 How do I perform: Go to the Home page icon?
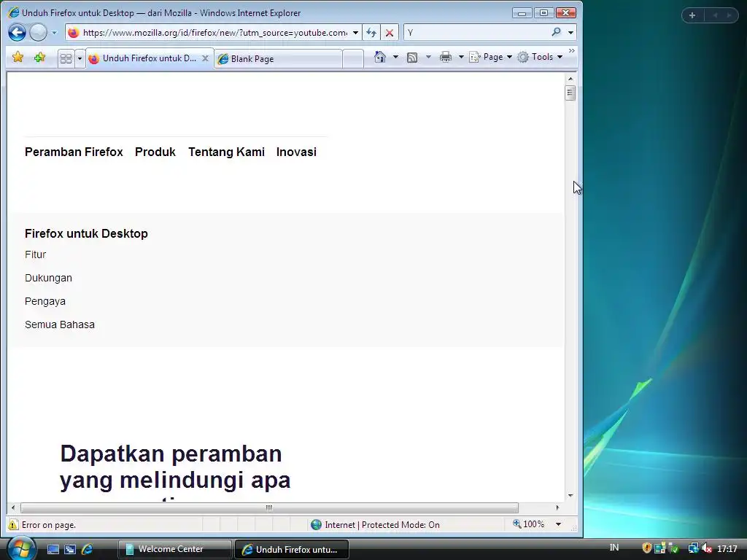pyautogui.click(x=379, y=57)
